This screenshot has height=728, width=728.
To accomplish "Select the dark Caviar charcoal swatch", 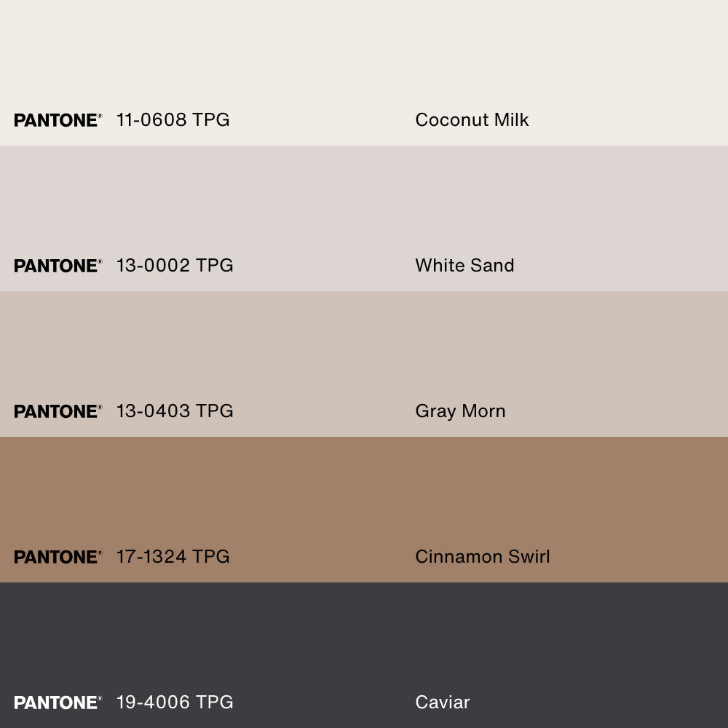I will pos(364,641).
